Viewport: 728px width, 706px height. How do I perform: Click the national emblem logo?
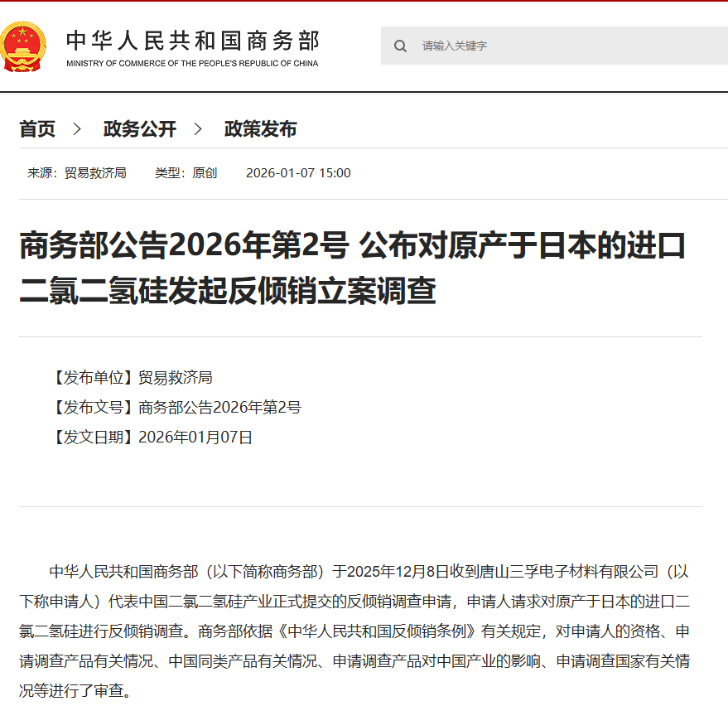[x=23, y=46]
